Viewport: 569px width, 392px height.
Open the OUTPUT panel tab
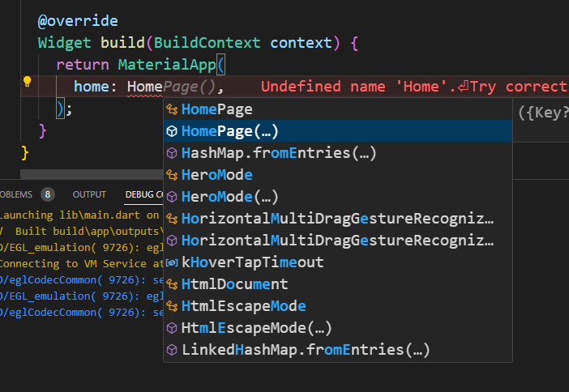click(x=89, y=194)
